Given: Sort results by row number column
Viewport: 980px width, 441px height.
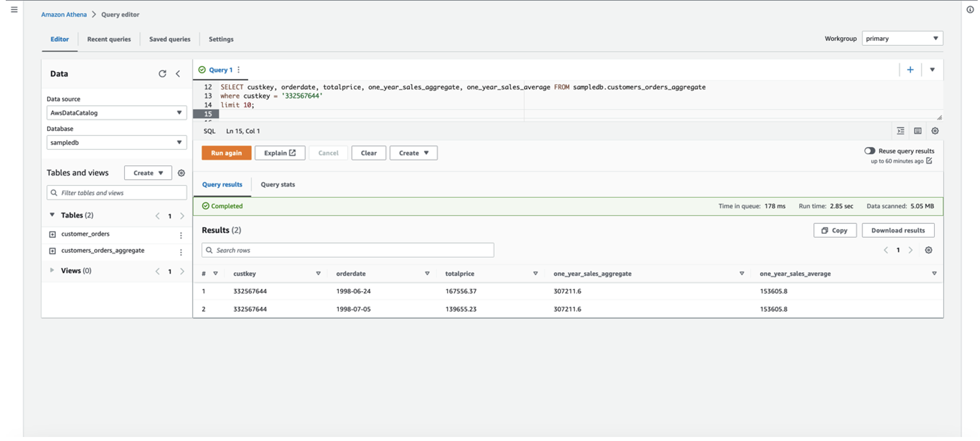Looking at the screenshot, I should click(215, 274).
